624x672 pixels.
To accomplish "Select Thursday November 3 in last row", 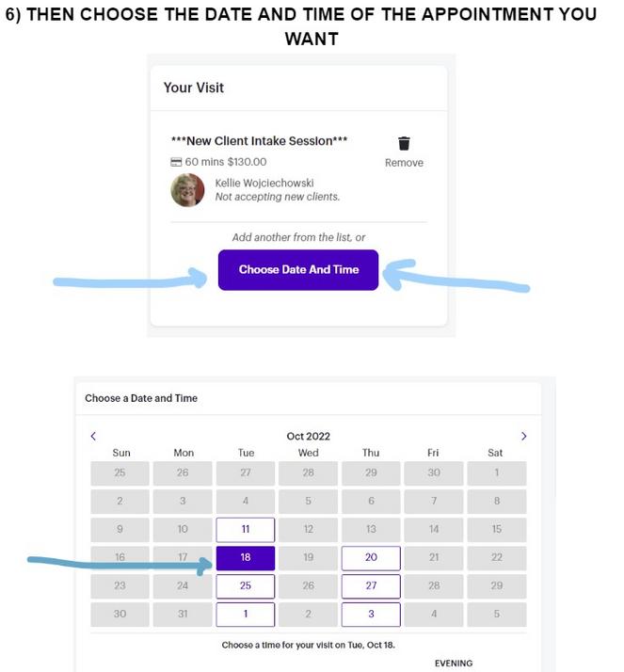I will tap(371, 615).
